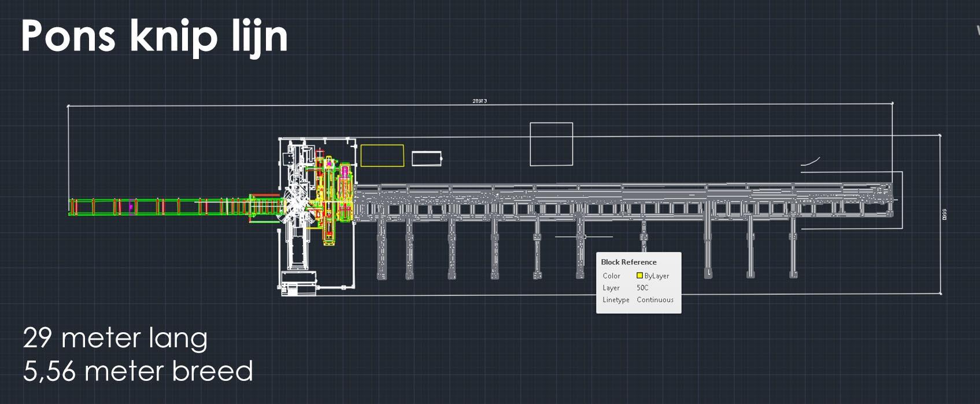Screen dimensions: 980x404
Task: Click the crosshair cursor pickbox near tooltip
Action: point(584,237)
